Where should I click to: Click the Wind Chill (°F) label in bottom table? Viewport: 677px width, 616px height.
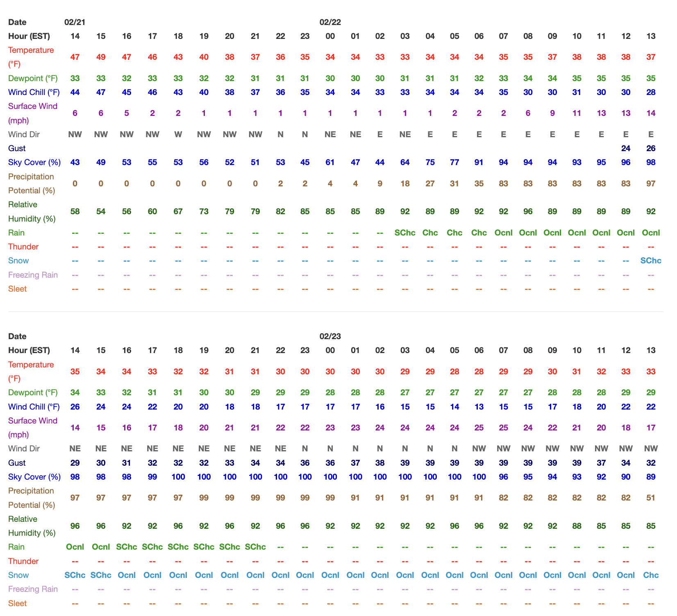34,407
